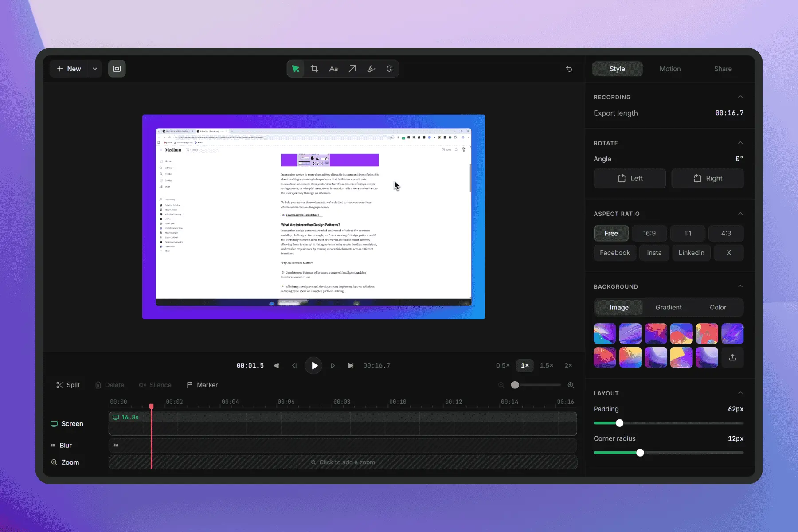
Task: Click the greyed-out Delete button
Action: click(x=110, y=385)
